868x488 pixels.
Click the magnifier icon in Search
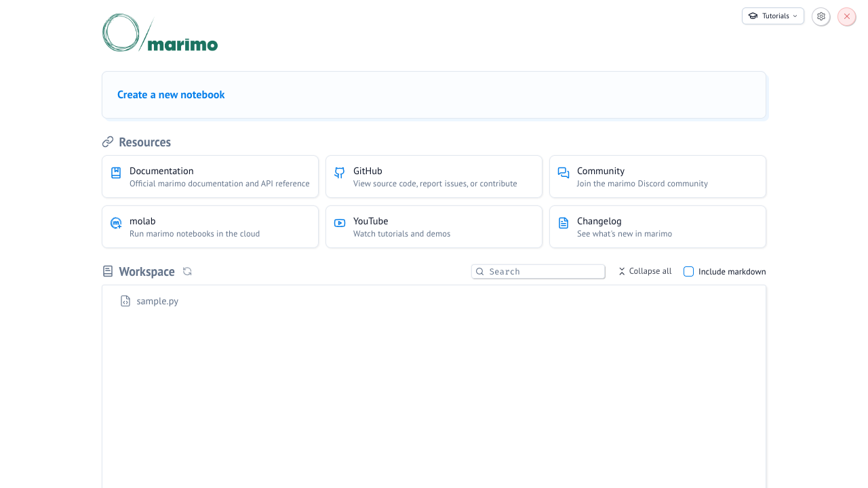click(x=480, y=272)
